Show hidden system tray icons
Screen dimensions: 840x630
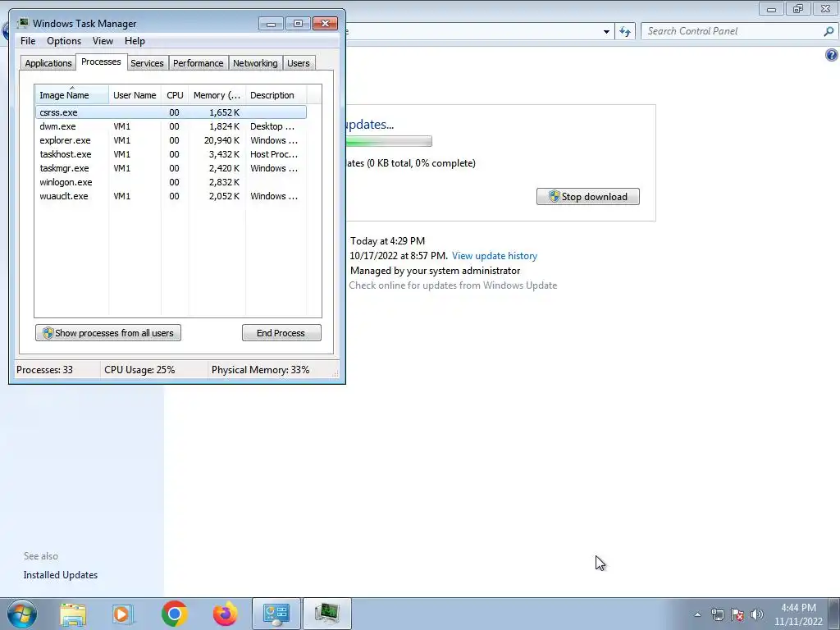697,614
